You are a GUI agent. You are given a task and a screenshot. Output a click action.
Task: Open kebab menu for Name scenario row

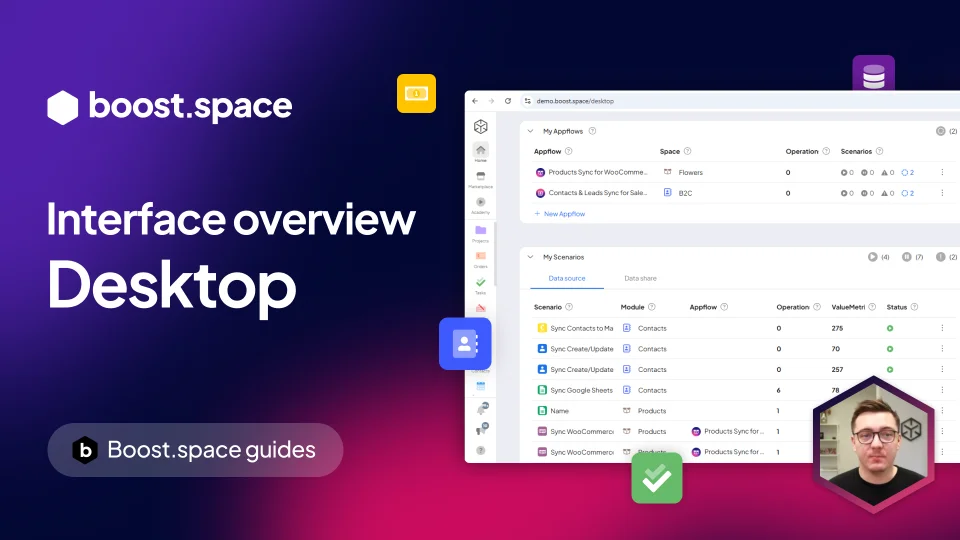[x=942, y=411]
